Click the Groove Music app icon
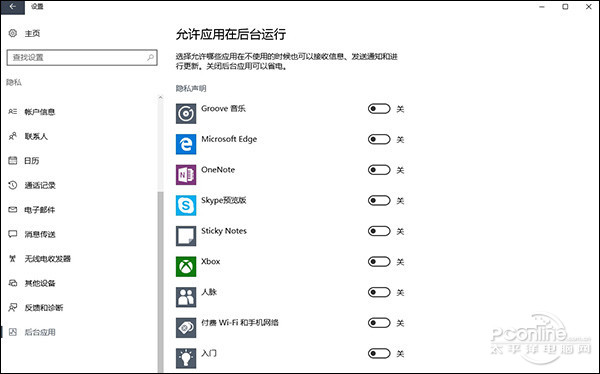Image resolution: width=600 pixels, height=374 pixels. [x=186, y=114]
